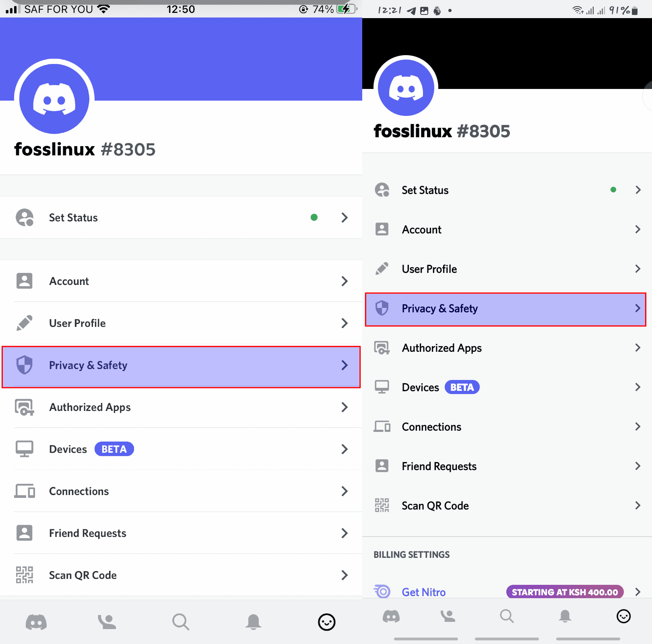Tap the Account person icon in left screen
The width and height of the screenshot is (652, 644).
pos(25,281)
